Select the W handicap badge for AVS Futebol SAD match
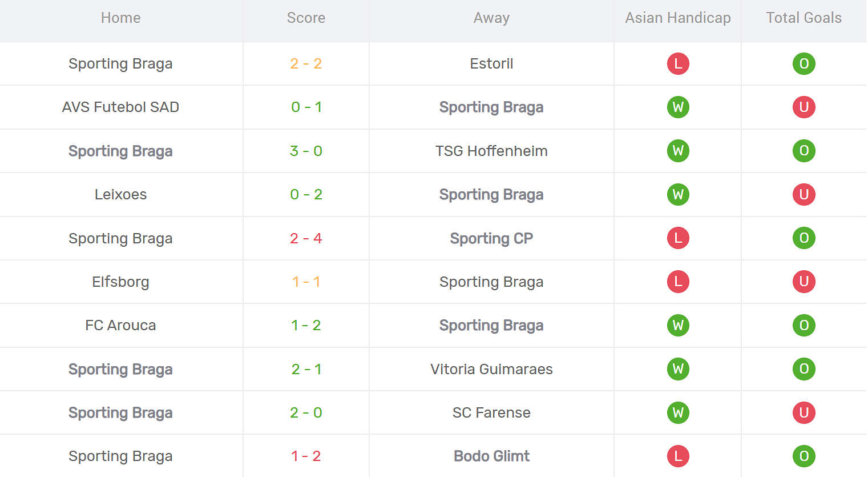868x477 pixels. click(677, 107)
